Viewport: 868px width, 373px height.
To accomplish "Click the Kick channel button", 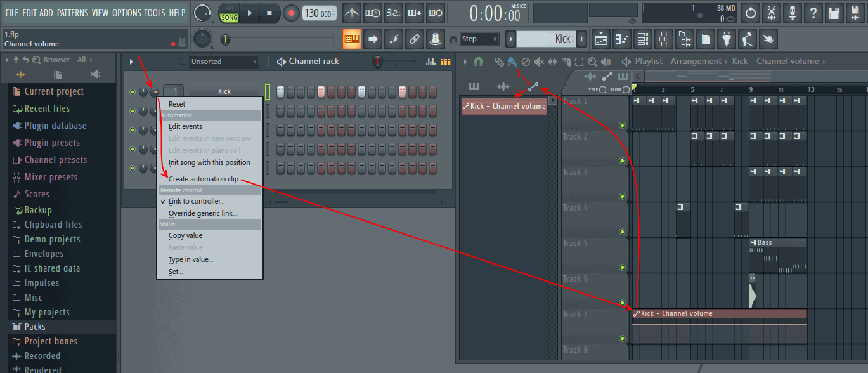I will (224, 92).
